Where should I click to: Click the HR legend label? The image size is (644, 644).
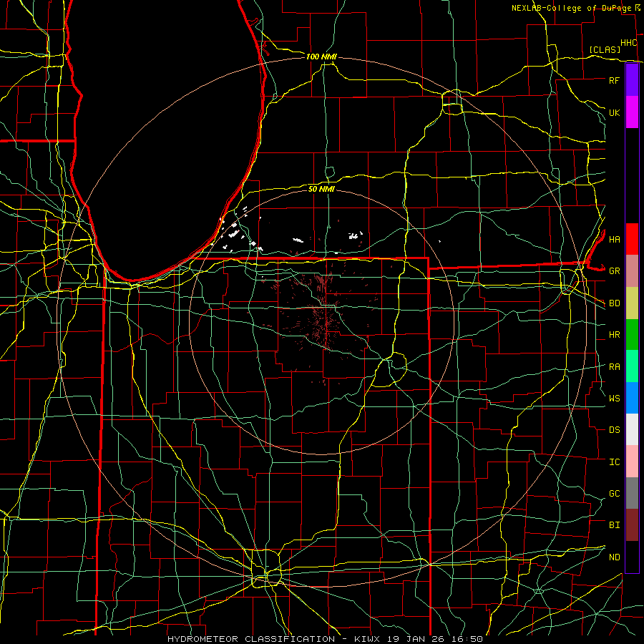614,335
